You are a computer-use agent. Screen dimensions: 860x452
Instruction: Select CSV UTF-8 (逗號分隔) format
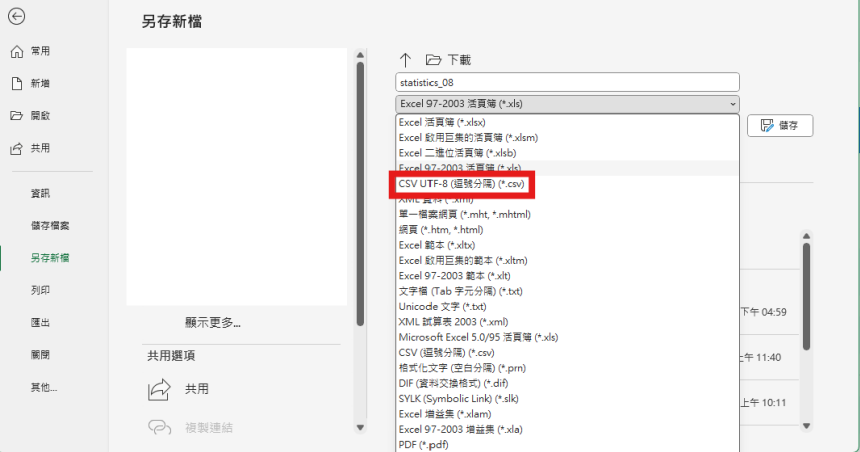(461, 185)
